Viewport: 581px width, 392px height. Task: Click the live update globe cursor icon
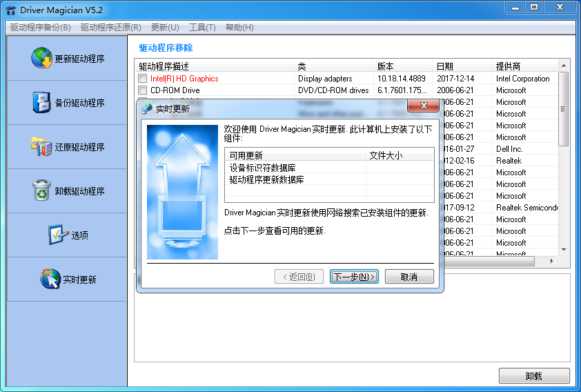(50, 279)
